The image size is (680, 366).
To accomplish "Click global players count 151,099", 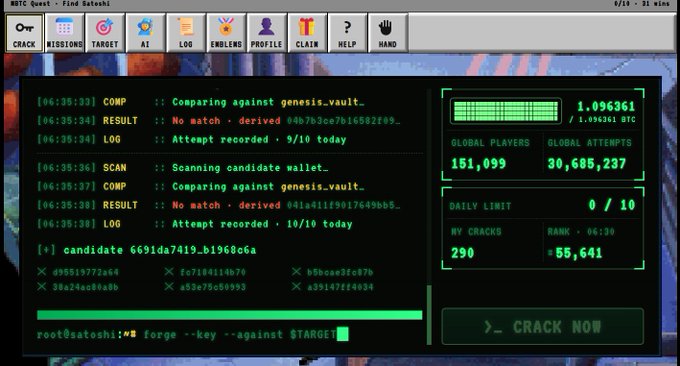I will point(478,163).
